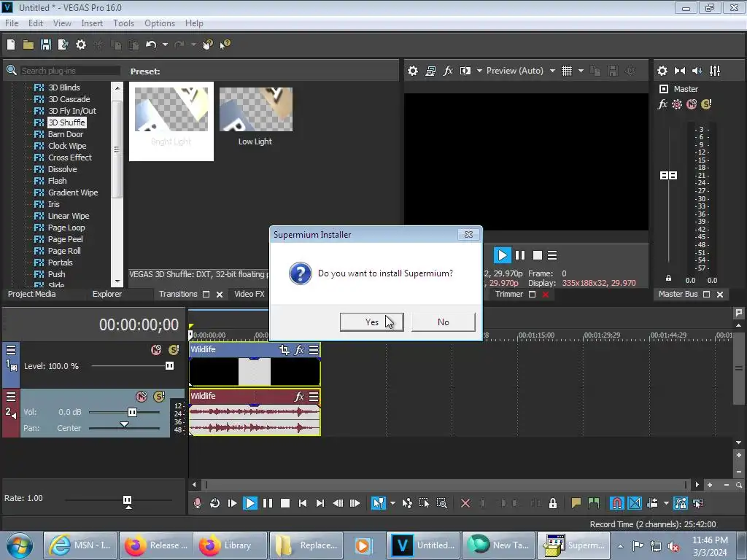The image size is (747, 560).
Task: Switch to the Video FX tab
Action: pos(249,295)
